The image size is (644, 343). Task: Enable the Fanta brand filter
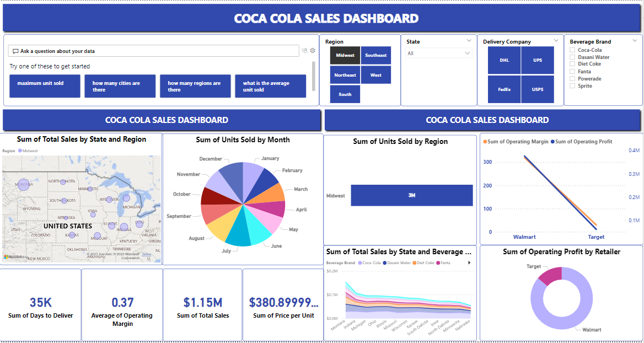click(x=572, y=71)
